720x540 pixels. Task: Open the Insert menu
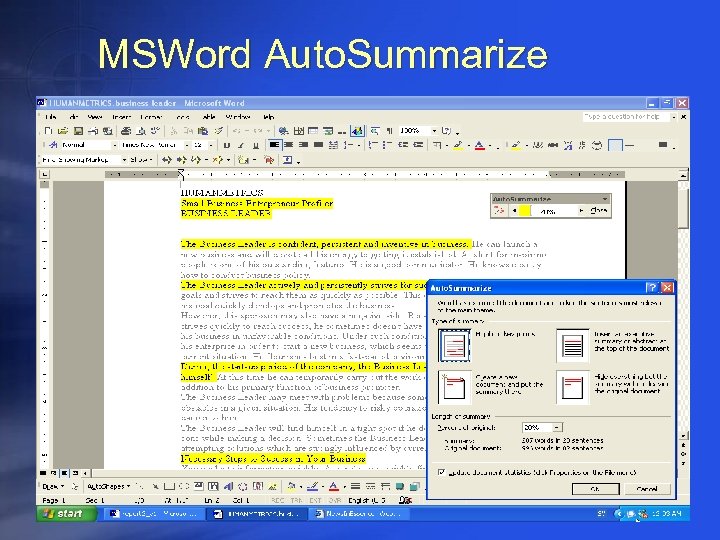(x=122, y=117)
